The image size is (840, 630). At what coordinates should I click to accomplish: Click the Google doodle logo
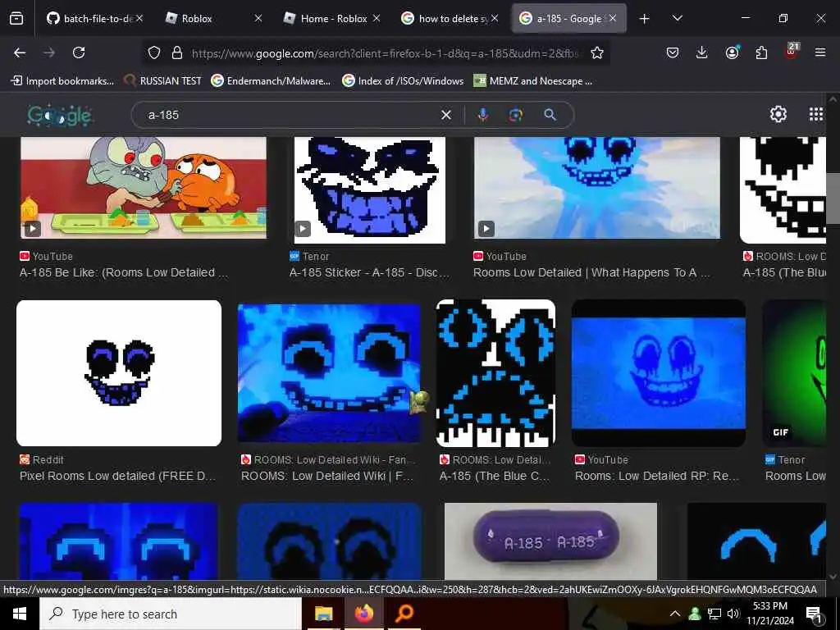(59, 115)
